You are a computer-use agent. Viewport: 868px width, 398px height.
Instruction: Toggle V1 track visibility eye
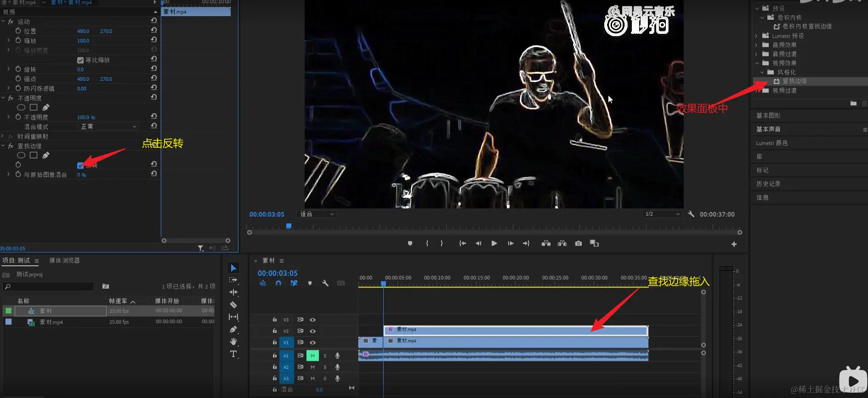312,342
